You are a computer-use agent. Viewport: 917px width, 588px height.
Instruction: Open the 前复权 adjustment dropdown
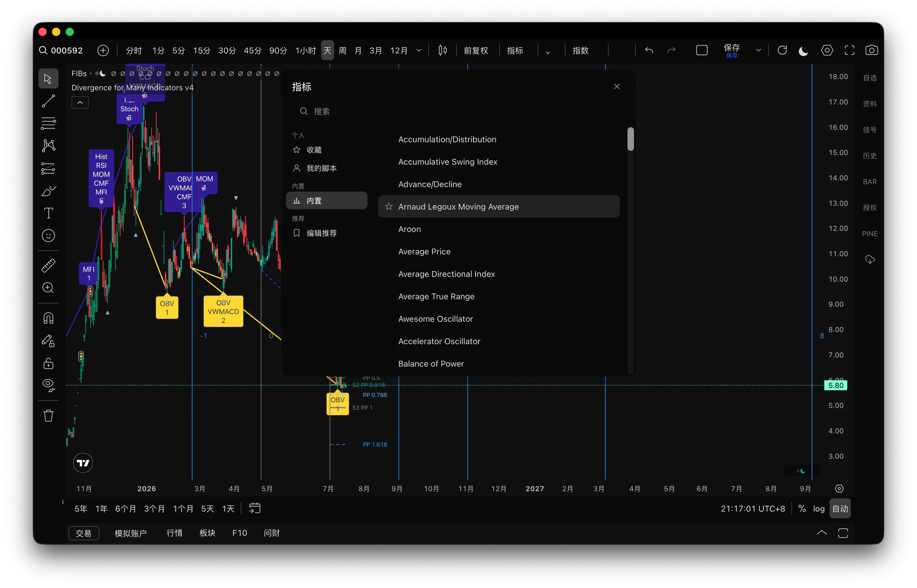[476, 51]
